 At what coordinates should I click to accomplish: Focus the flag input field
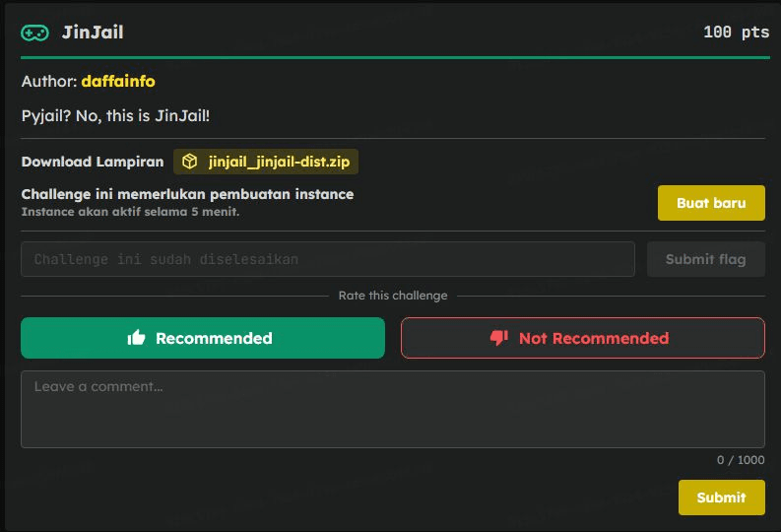pyautogui.click(x=327, y=259)
